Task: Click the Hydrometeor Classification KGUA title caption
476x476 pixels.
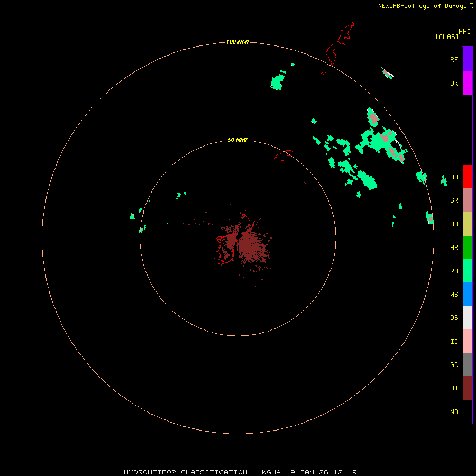Action: click(240, 472)
